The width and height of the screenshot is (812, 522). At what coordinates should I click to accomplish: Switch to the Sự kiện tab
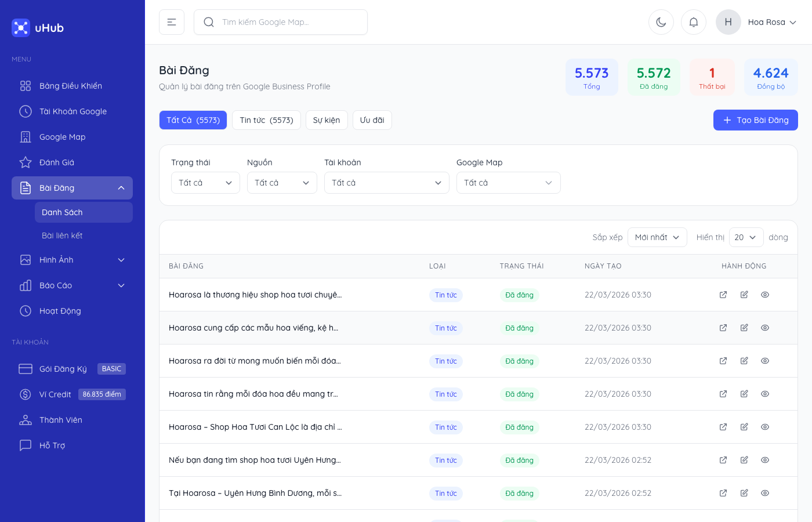click(327, 120)
